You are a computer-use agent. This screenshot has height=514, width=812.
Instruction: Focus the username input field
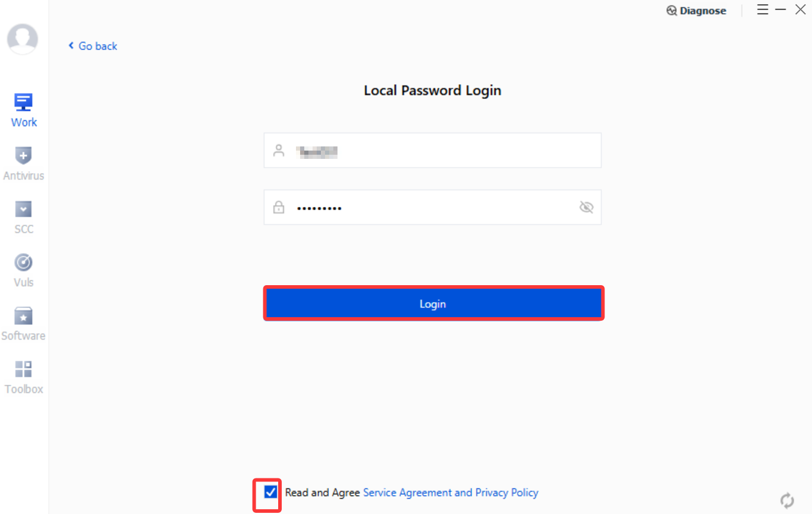point(432,150)
